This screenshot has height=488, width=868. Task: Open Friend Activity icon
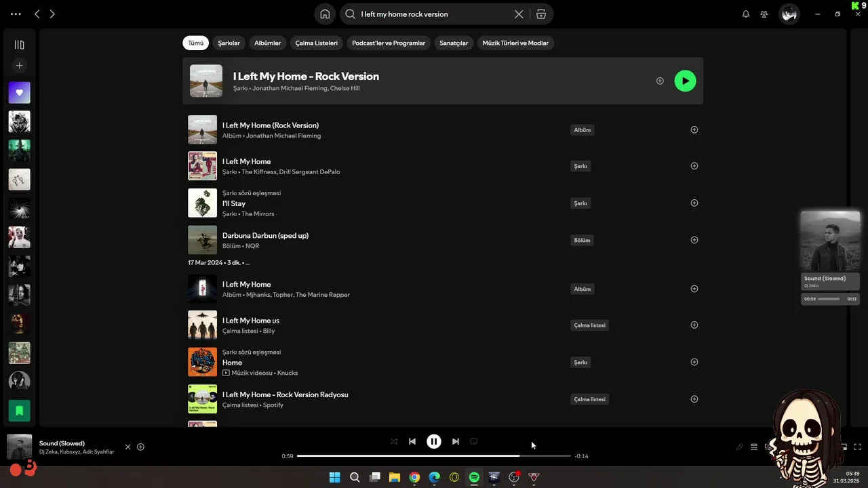(764, 14)
